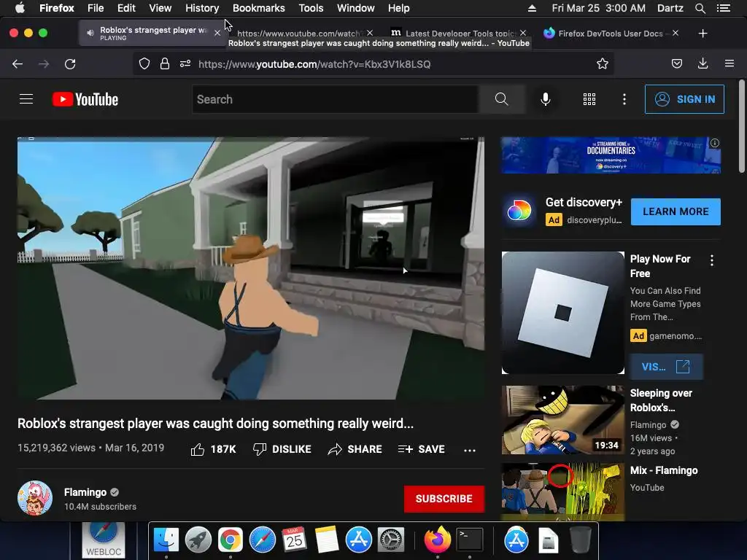Launch Google Chrome from the Dock
747x560 pixels.
230,540
